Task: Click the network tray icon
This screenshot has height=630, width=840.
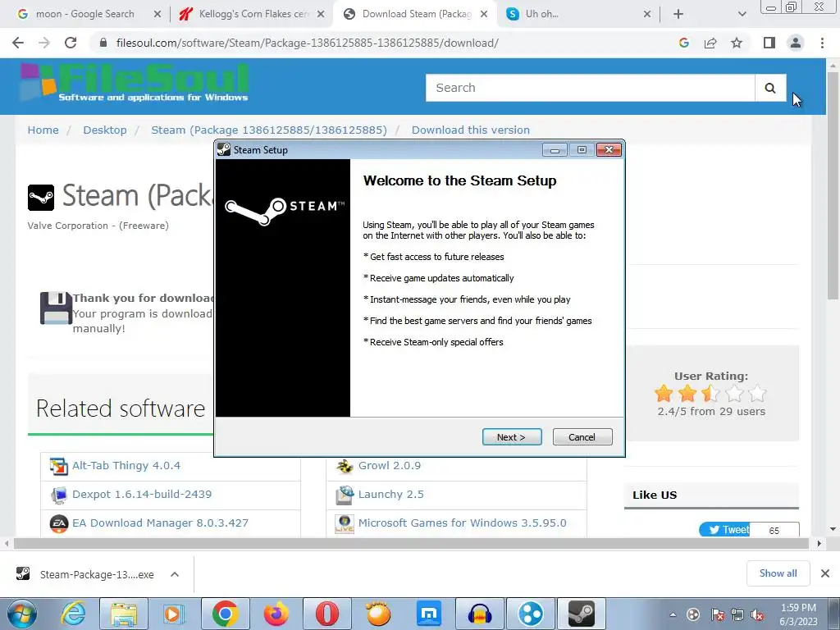Action: click(x=737, y=615)
